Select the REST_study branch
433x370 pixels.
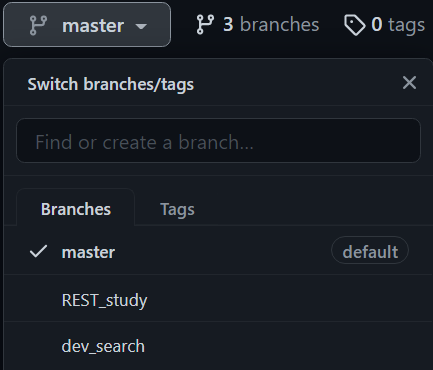coord(218,299)
